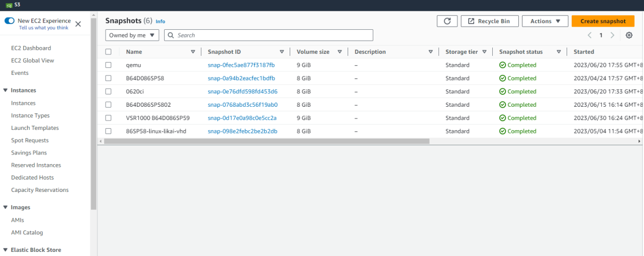
Task: Click the sidebar vertical scrollbar
Action: [94, 113]
